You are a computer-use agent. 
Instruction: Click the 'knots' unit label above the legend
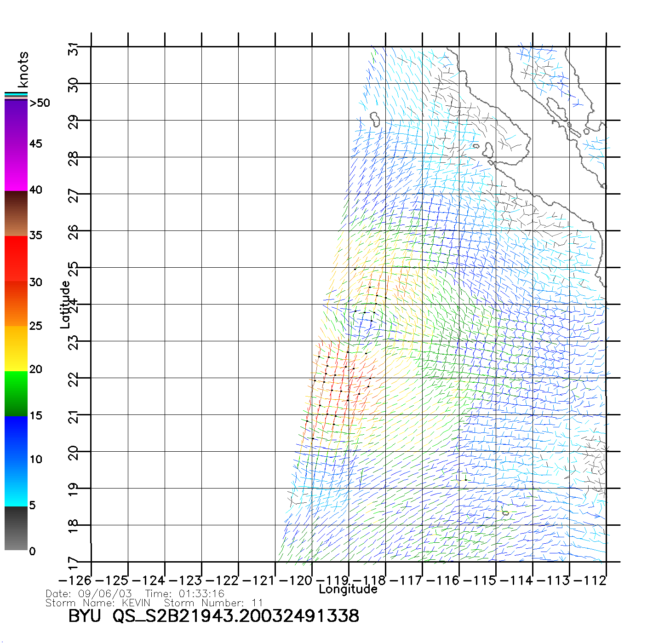(x=23, y=69)
